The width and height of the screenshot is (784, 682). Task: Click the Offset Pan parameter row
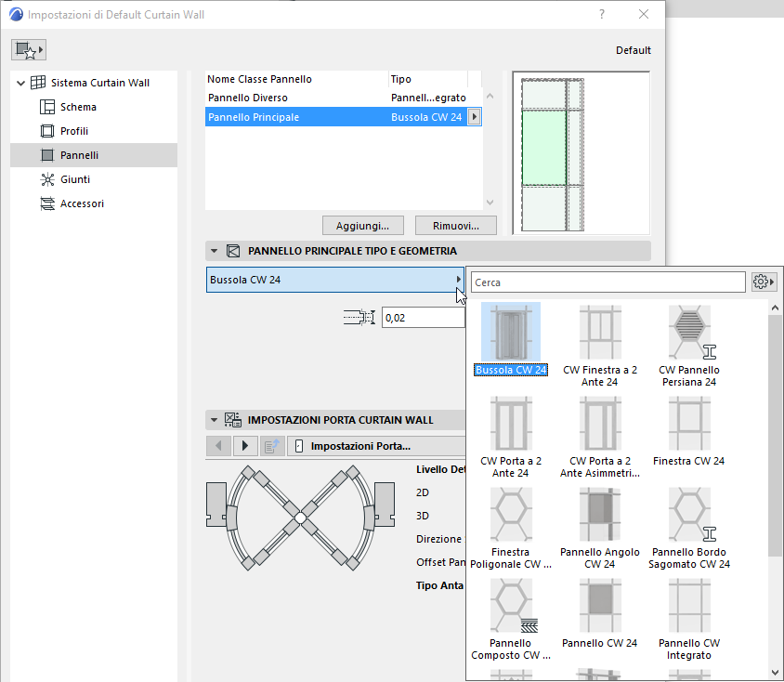(x=440, y=562)
